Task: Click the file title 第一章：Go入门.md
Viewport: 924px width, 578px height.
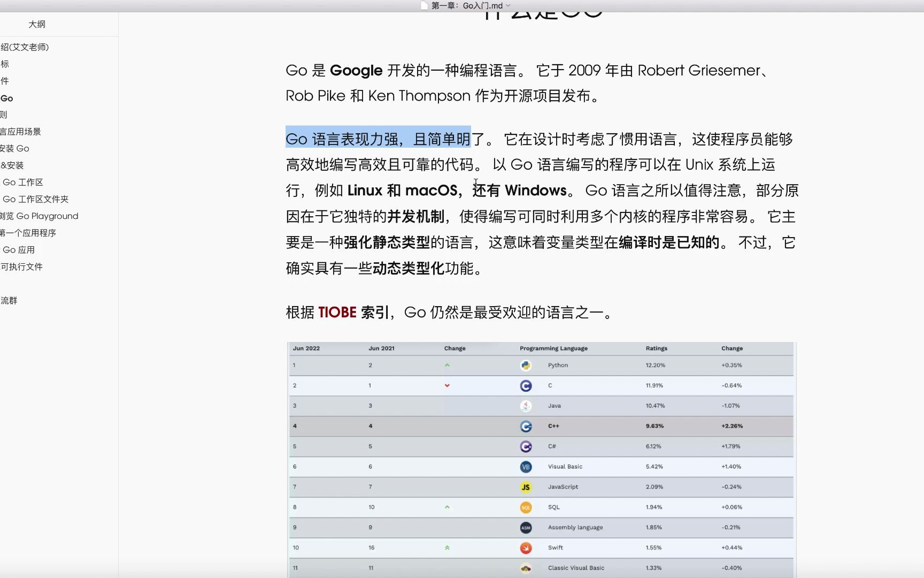Action: [467, 5]
